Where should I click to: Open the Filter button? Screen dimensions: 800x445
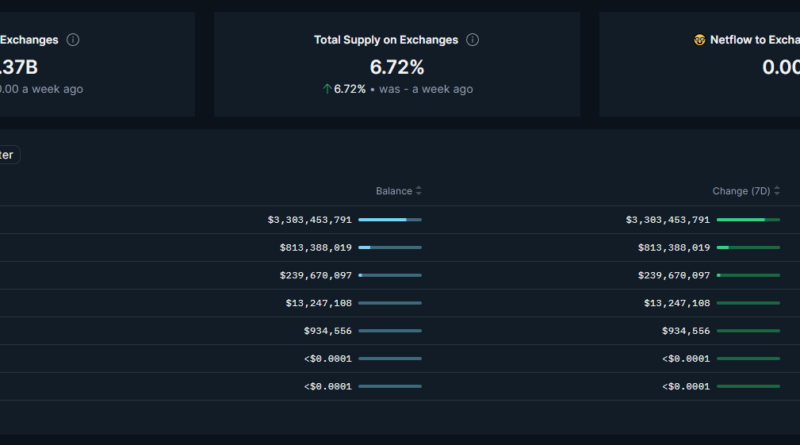tap(8, 155)
